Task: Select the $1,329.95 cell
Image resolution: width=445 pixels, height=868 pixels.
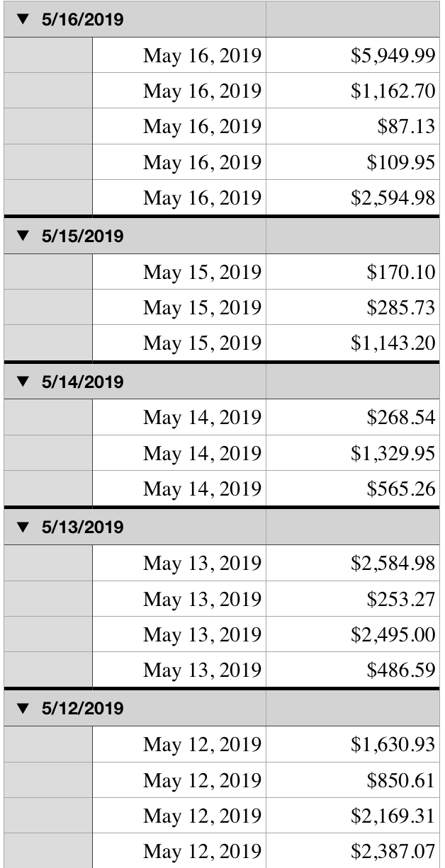Action: [353, 453]
